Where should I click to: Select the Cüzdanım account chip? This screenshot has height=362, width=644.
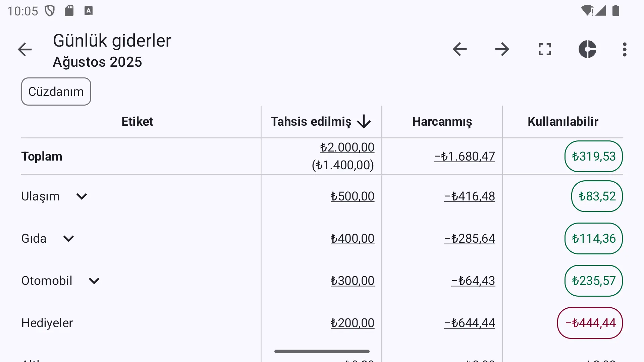coord(56,92)
